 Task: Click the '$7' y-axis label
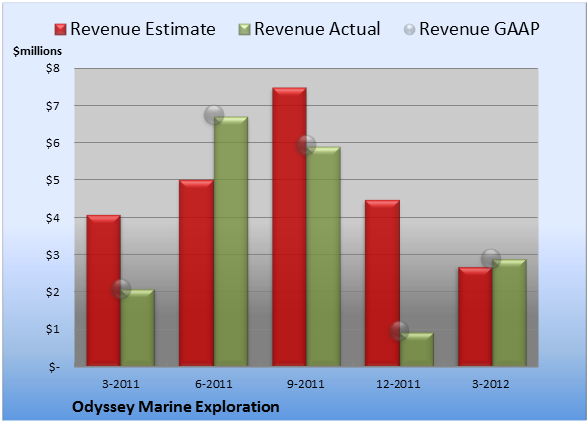click(52, 106)
